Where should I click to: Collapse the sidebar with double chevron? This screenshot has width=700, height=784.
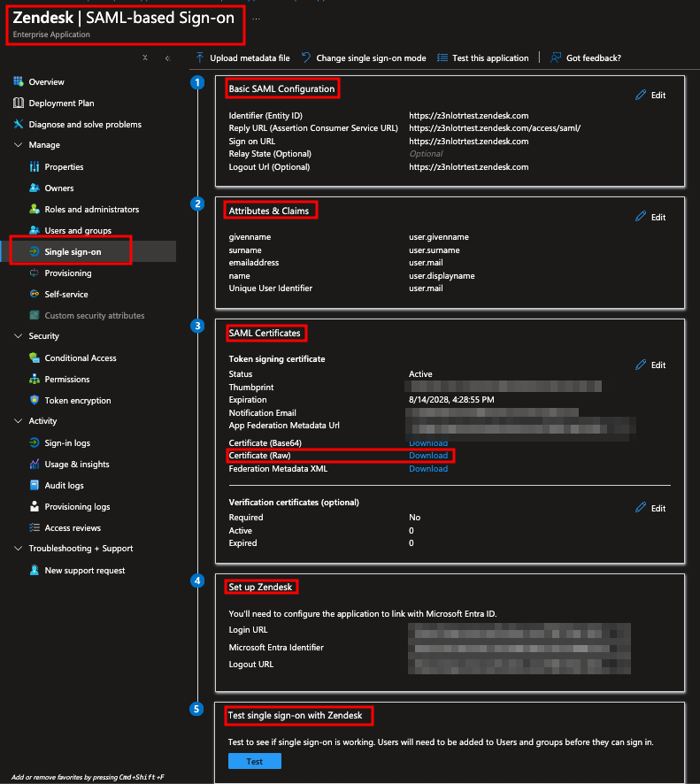pyautogui.click(x=168, y=58)
